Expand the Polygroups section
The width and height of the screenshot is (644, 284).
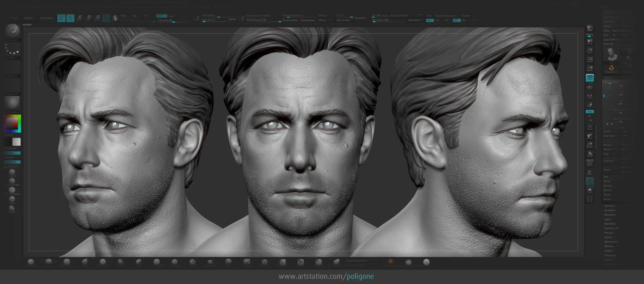click(x=610, y=255)
